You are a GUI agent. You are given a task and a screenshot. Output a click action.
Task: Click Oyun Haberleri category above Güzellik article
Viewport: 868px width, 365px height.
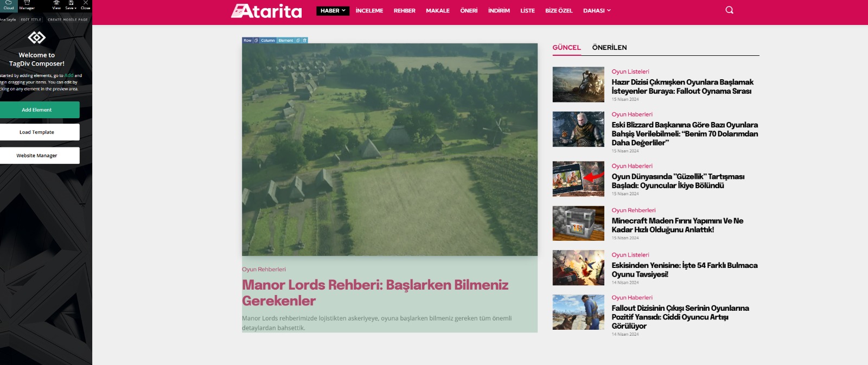click(632, 166)
